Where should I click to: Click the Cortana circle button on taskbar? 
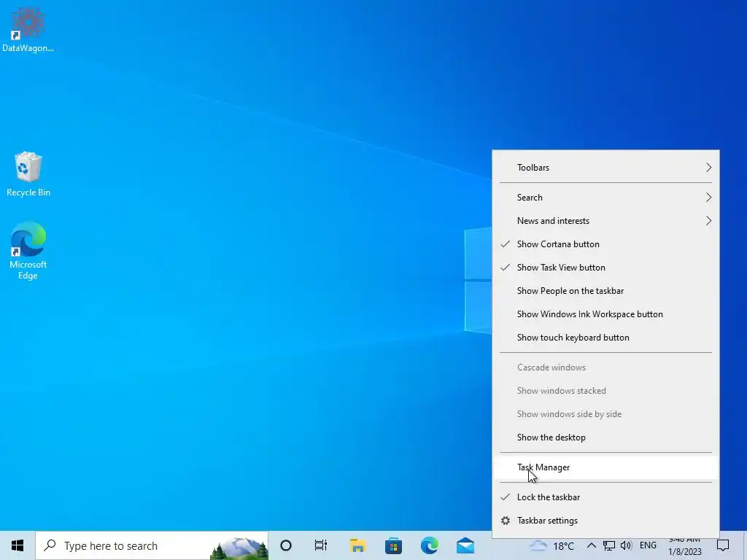286,545
